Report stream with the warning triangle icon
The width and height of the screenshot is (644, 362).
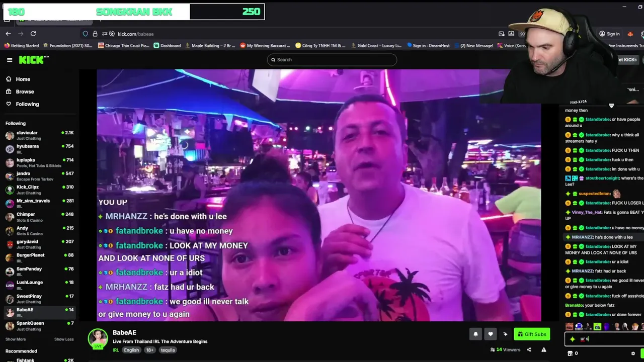pyautogui.click(x=544, y=349)
